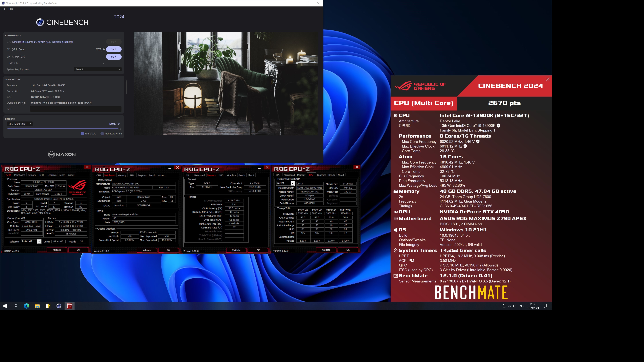Click the Cinebench logo icon
This screenshot has width=644, height=362.
point(40,22)
